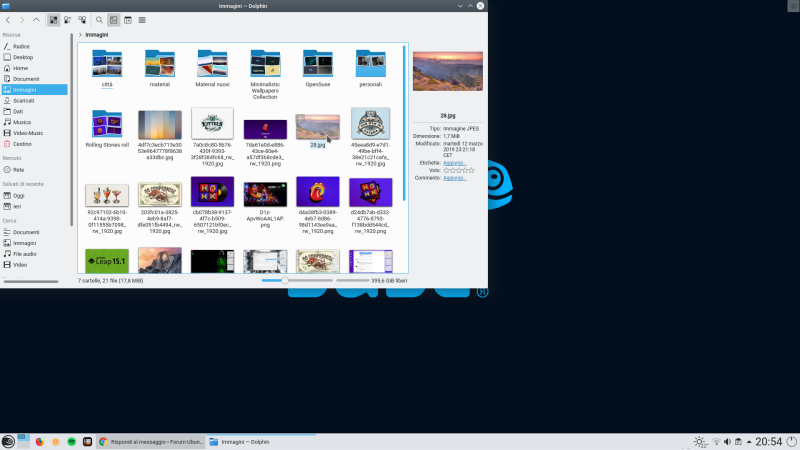
Task: Select tongue logo d4a38fb3 thumbnail
Action: 318,191
